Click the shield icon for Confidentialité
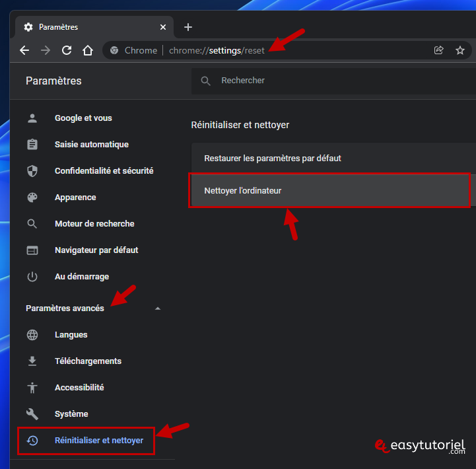This screenshot has width=476, height=469. pyautogui.click(x=32, y=171)
